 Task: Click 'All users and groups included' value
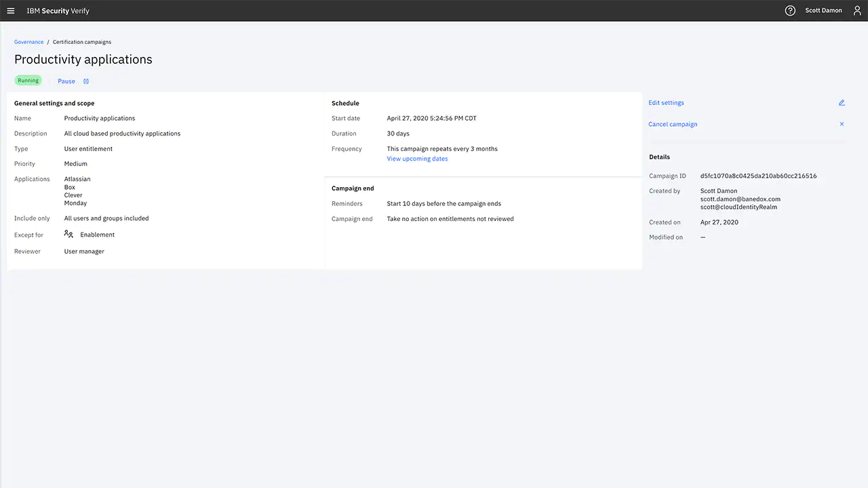click(106, 219)
